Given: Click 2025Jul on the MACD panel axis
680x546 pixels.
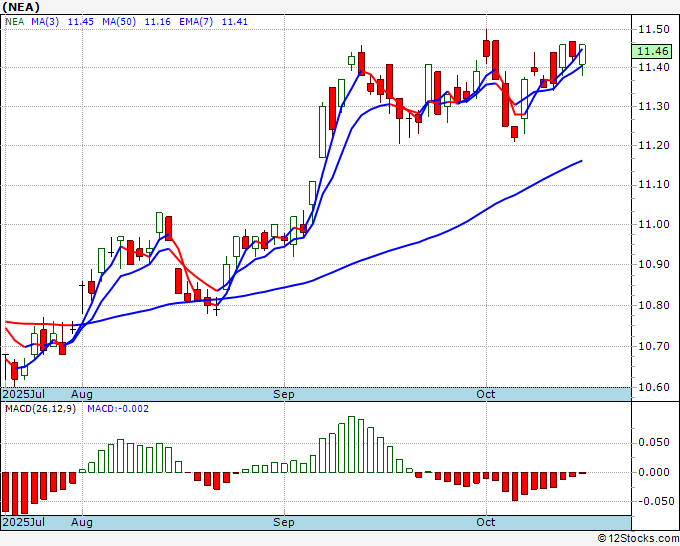Looking at the screenshot, I should [24, 522].
